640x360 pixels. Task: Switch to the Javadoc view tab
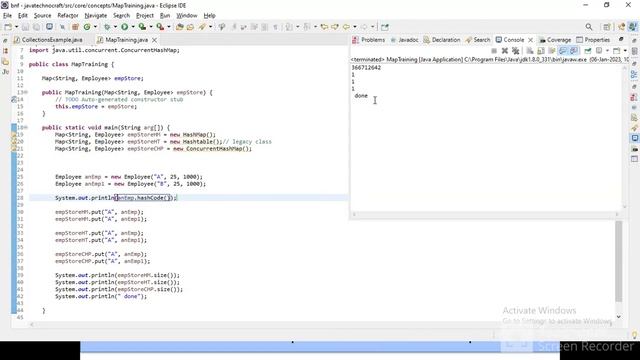click(404, 40)
